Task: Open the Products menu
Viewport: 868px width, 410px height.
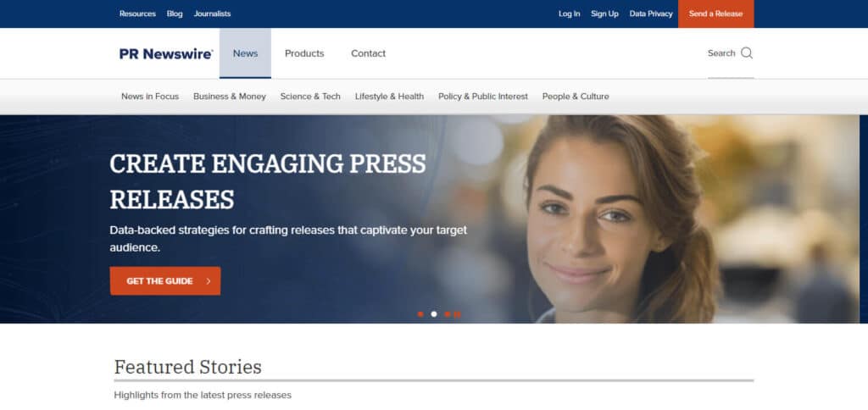Action: [304, 53]
